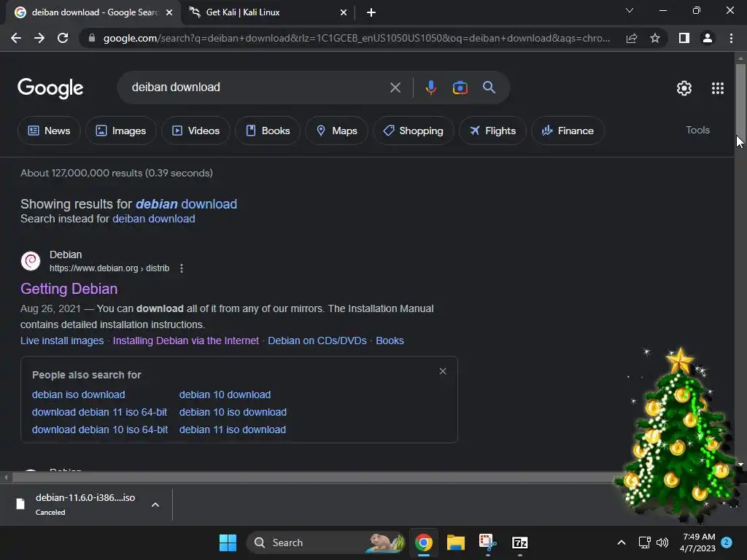Reload the current page

click(x=63, y=38)
